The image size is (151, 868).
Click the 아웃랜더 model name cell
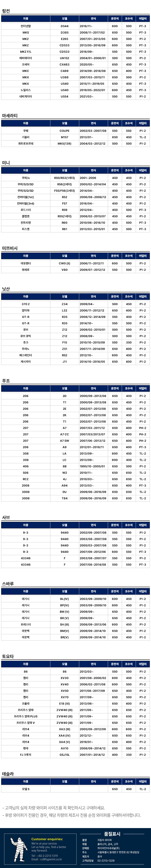coord(26,263)
